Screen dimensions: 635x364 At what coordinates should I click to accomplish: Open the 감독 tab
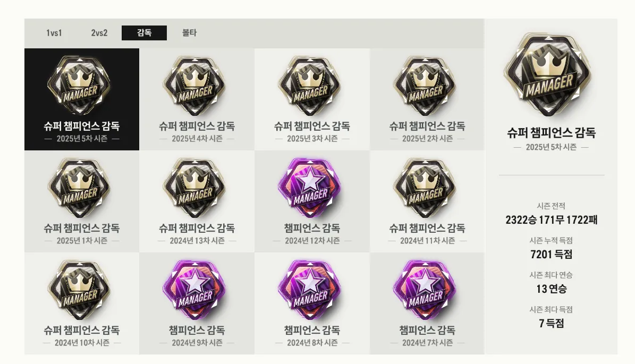[x=144, y=33]
